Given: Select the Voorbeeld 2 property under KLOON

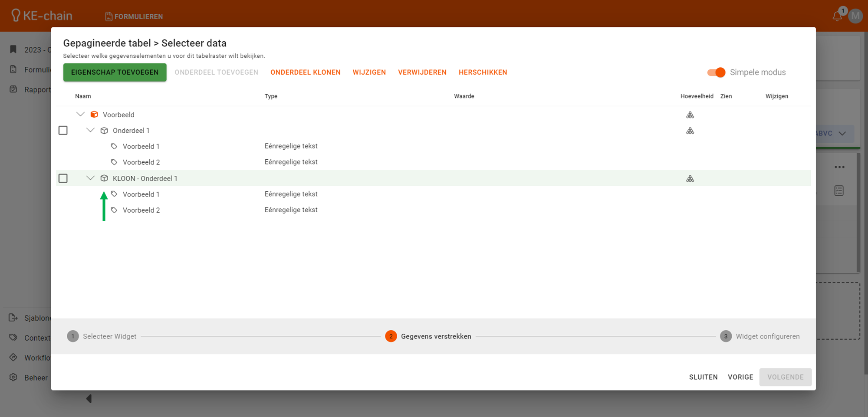Looking at the screenshot, I should [x=141, y=210].
